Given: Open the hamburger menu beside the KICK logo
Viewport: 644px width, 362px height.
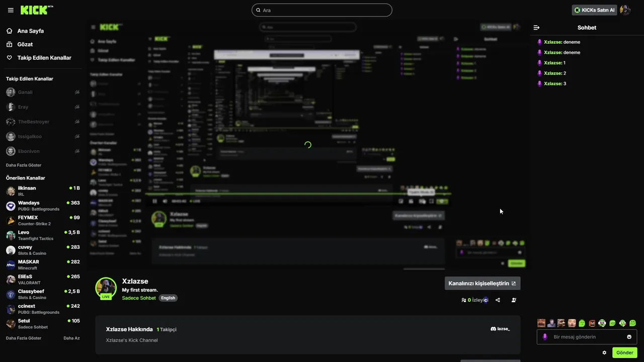Looking at the screenshot, I should coord(11,10).
